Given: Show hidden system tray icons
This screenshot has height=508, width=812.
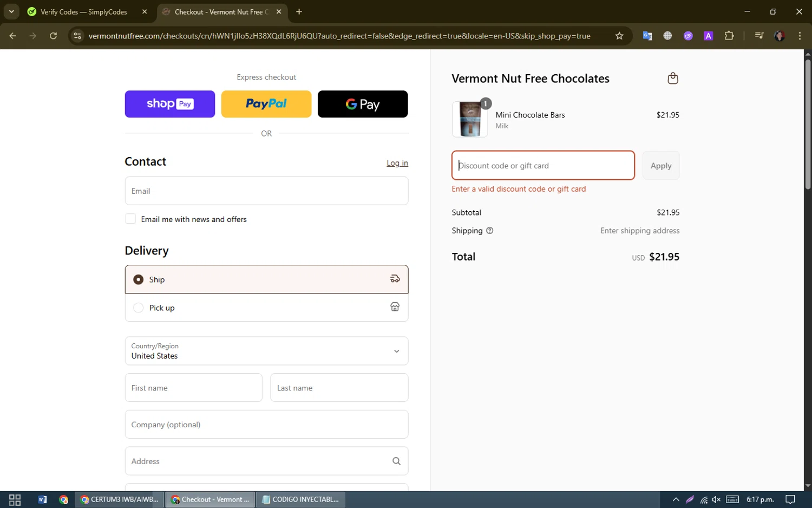Looking at the screenshot, I should [676, 499].
